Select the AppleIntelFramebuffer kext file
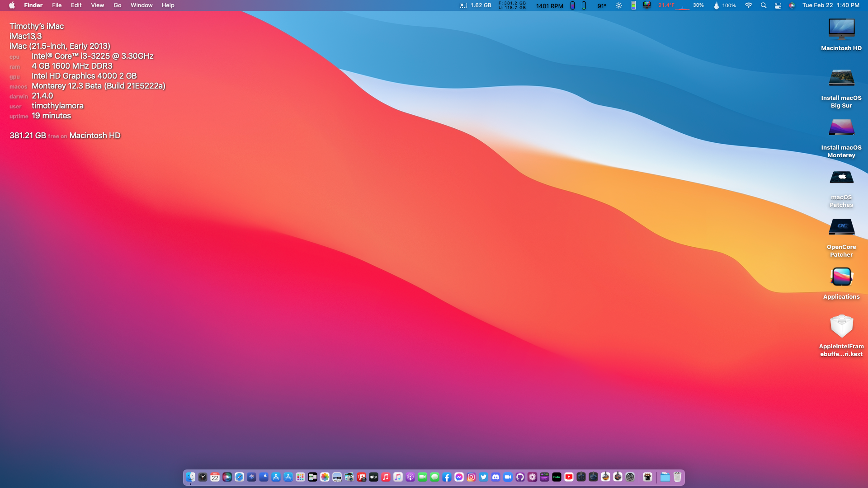Viewport: 868px width, 488px height. 841,327
